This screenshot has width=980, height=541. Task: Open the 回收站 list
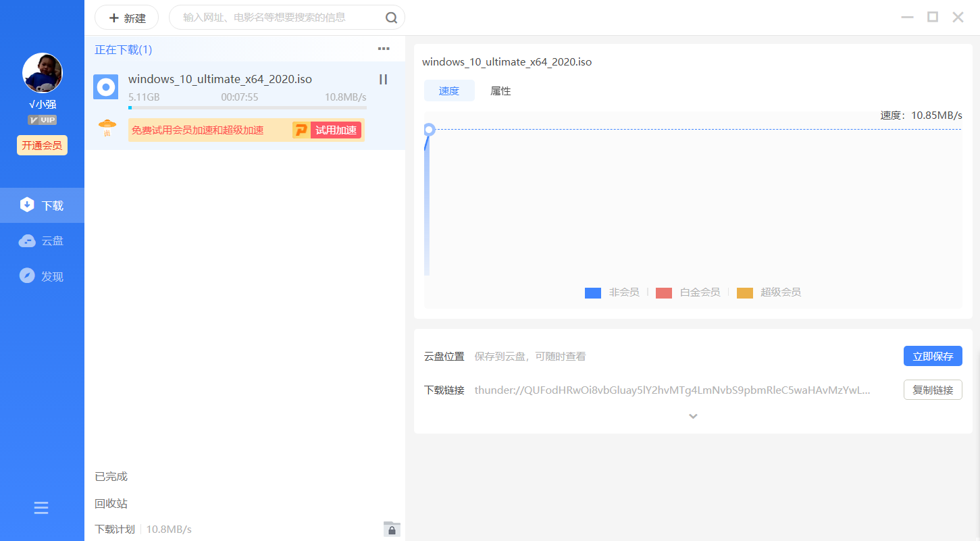[x=111, y=504]
